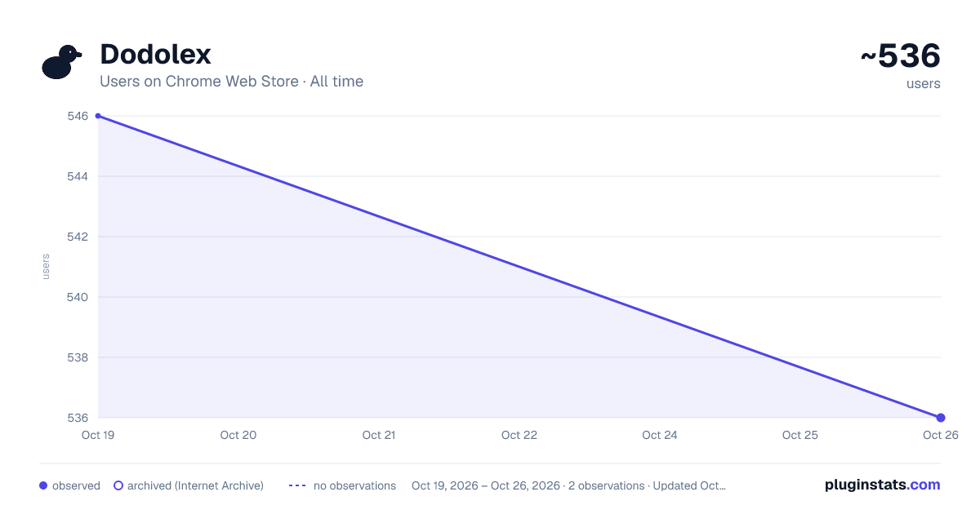Click the 542 y-axis label
This screenshot has width=980, height=514.
click(x=78, y=237)
